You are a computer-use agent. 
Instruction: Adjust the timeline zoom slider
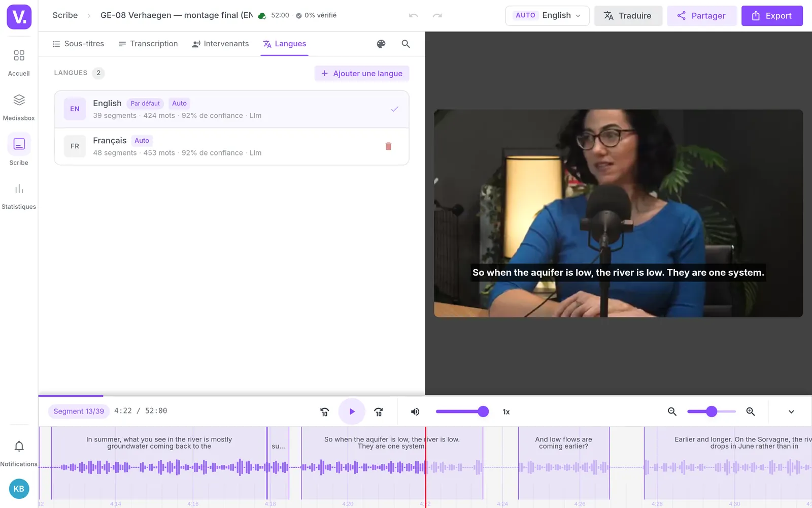(x=711, y=411)
